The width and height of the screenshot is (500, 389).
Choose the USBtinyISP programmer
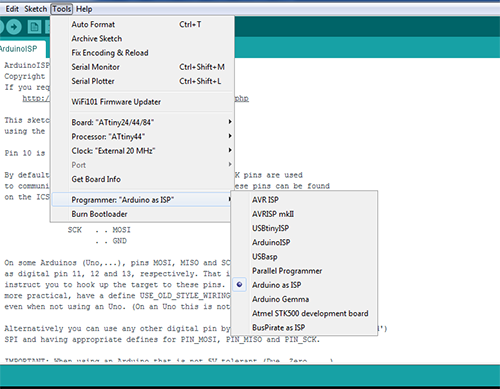click(304, 228)
